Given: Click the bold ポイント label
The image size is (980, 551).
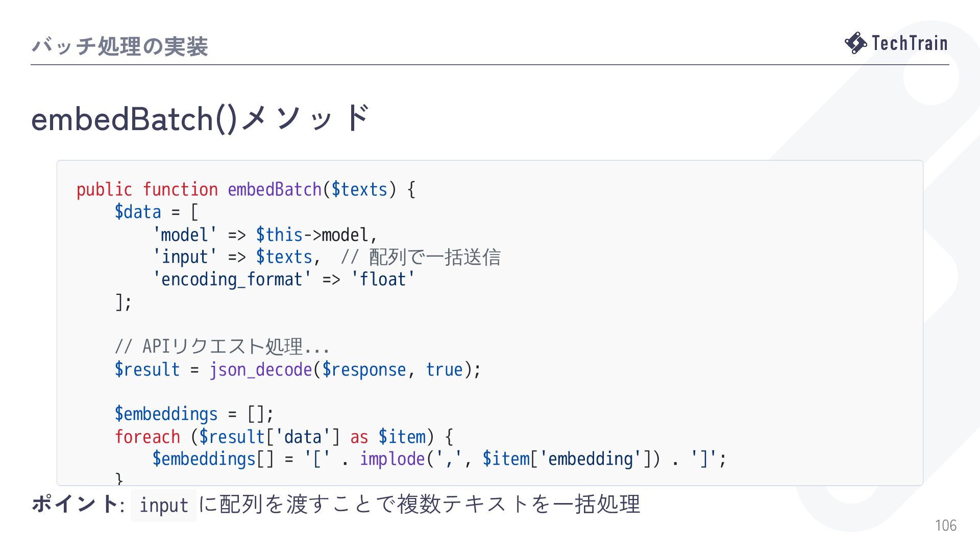Looking at the screenshot, I should tap(75, 504).
